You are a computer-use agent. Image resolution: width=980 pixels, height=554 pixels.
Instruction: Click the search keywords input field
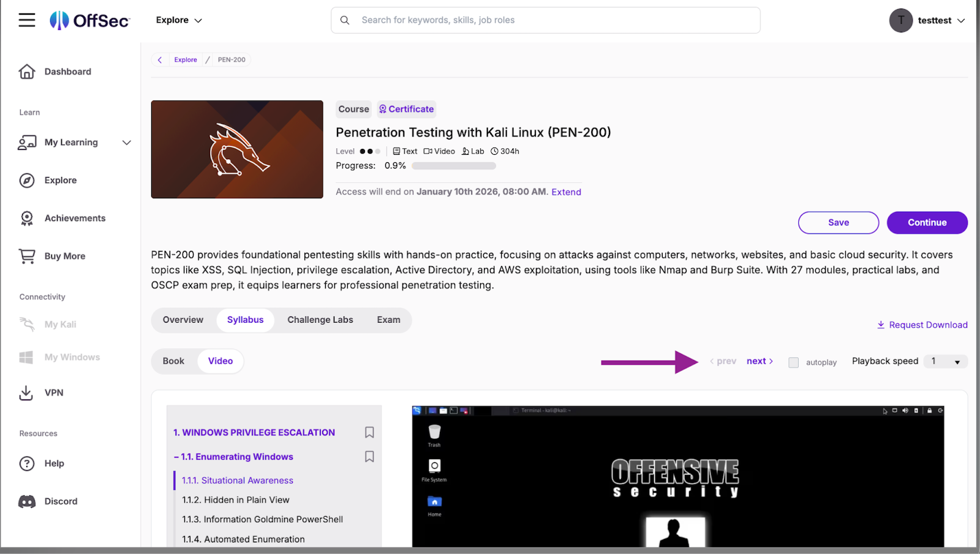click(x=546, y=20)
